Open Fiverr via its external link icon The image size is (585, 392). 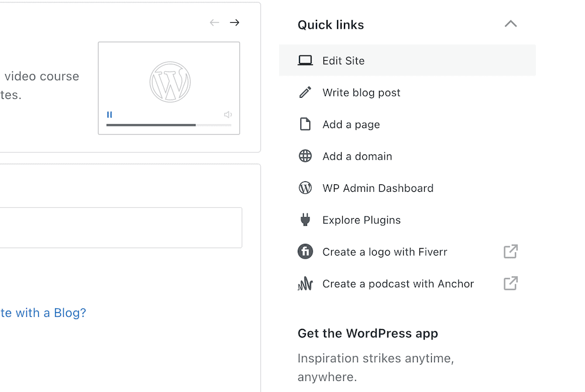510,252
